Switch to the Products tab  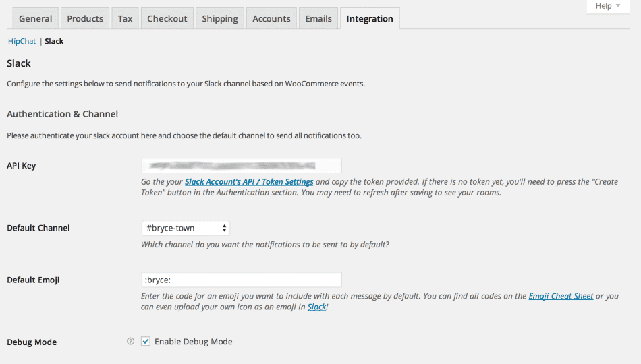[85, 18]
